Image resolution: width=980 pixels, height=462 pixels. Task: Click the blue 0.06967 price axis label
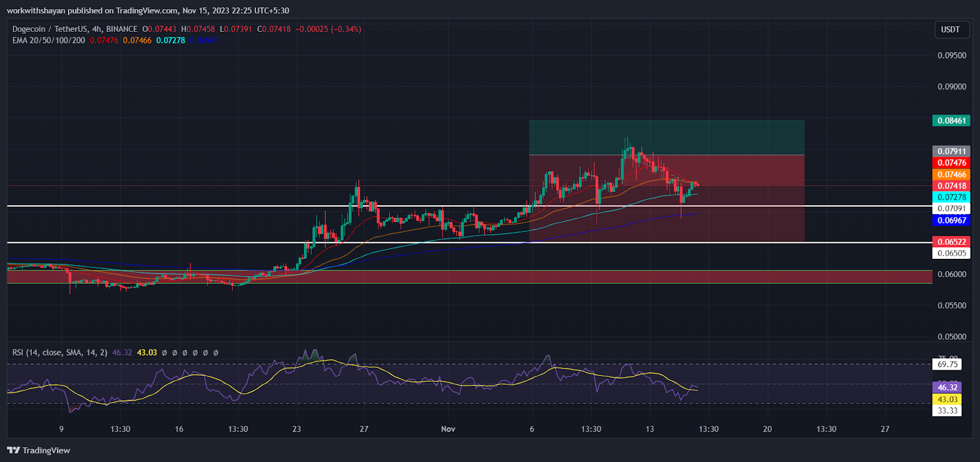click(x=952, y=220)
